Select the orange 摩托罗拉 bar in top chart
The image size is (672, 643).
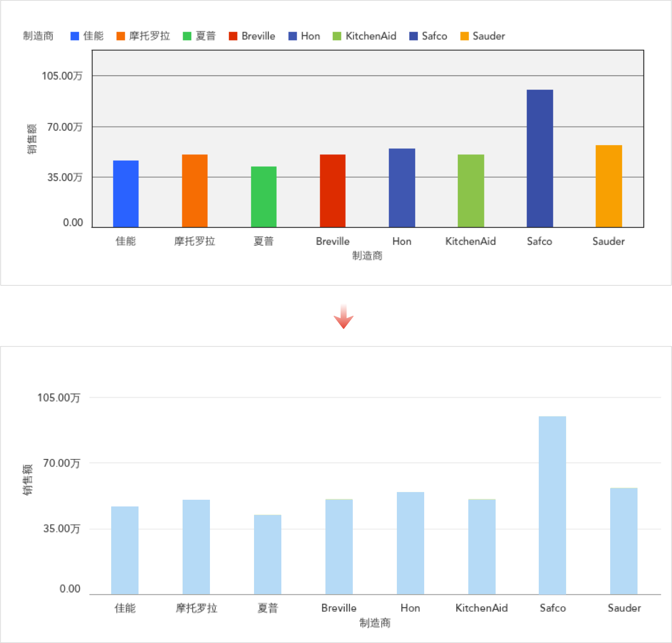tap(195, 191)
